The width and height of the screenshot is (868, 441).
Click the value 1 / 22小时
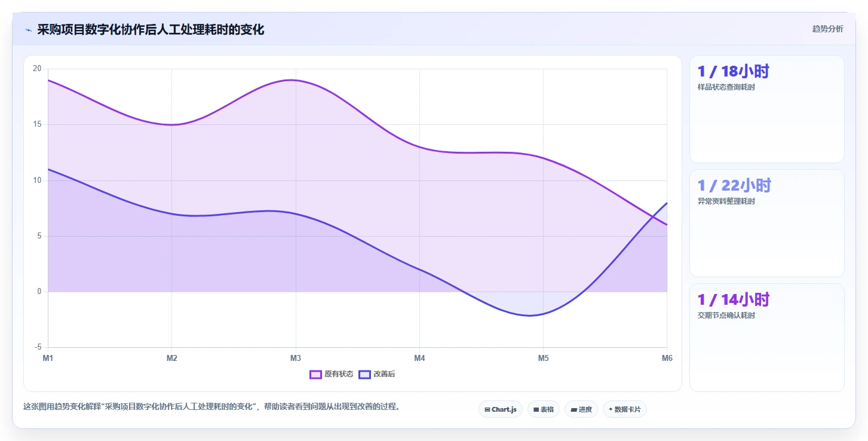pos(734,185)
